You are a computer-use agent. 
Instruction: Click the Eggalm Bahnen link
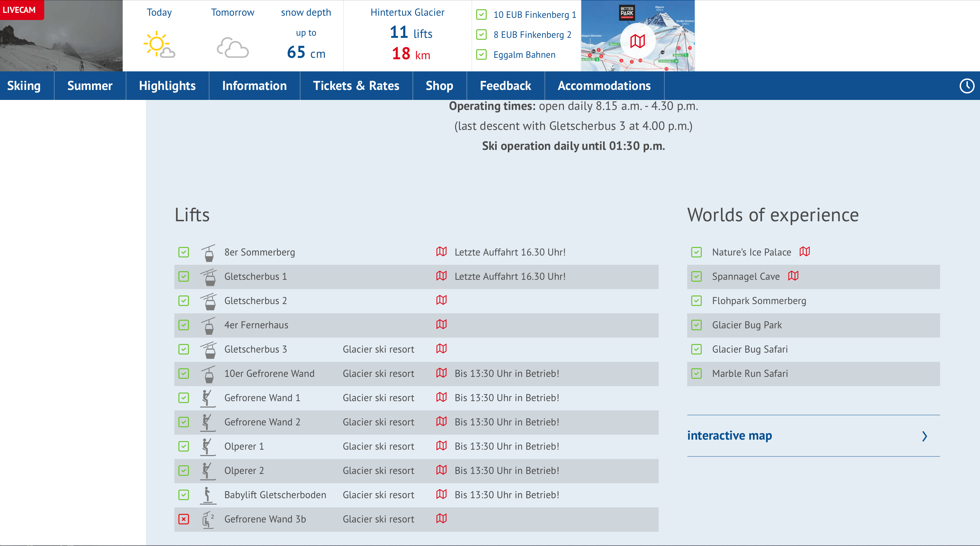524,55
